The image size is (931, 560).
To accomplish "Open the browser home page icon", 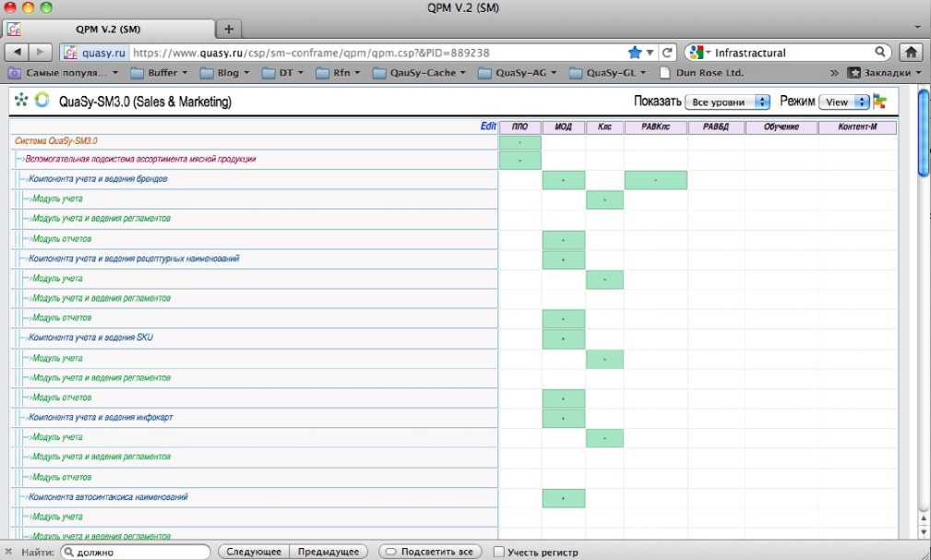I will coord(911,53).
